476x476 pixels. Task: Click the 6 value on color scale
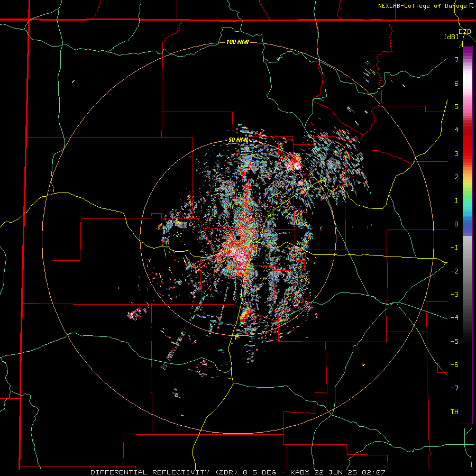[456, 83]
